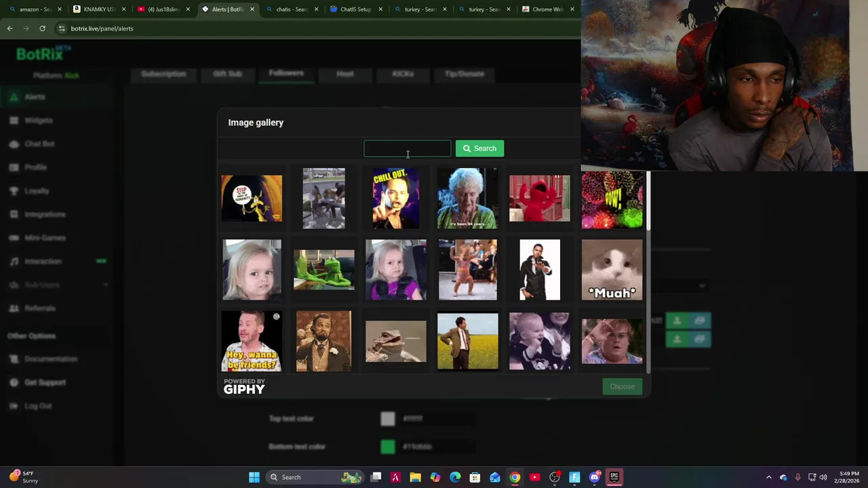Open the YouTube app from the taskbar

click(x=535, y=477)
